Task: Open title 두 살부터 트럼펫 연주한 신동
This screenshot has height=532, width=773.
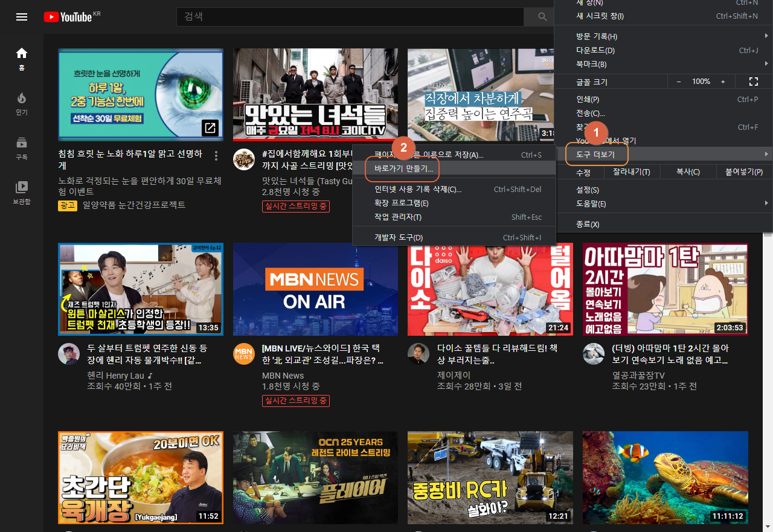Action: click(147, 354)
